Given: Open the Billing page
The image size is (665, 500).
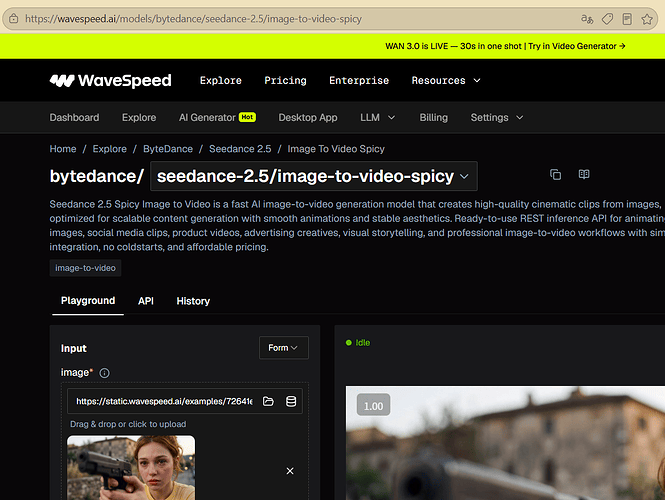Looking at the screenshot, I should (x=433, y=117).
